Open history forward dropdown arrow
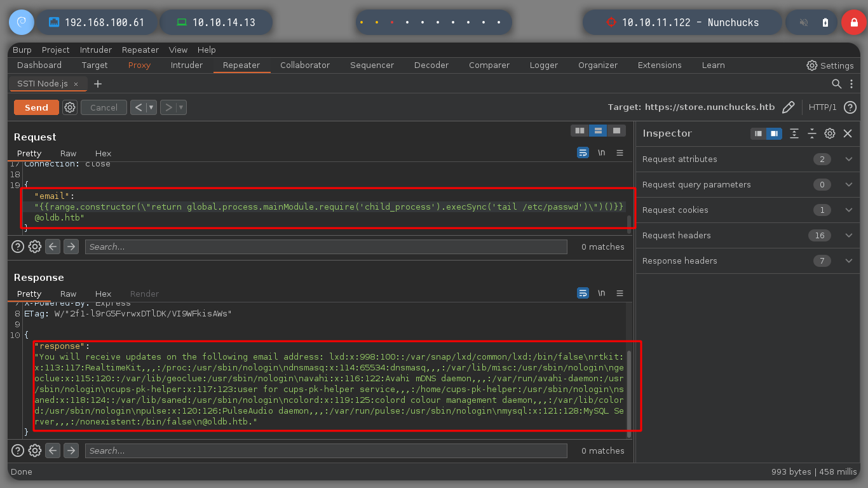 pyautogui.click(x=182, y=107)
